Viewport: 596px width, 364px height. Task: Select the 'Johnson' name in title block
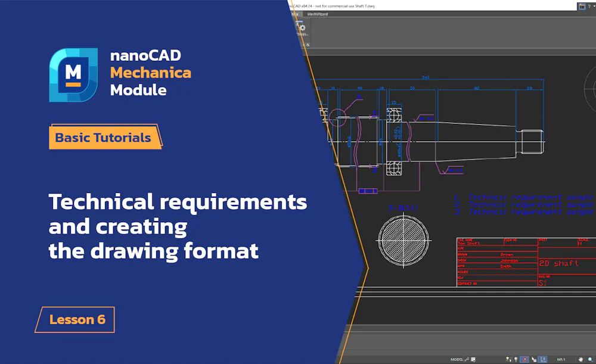tap(509, 260)
